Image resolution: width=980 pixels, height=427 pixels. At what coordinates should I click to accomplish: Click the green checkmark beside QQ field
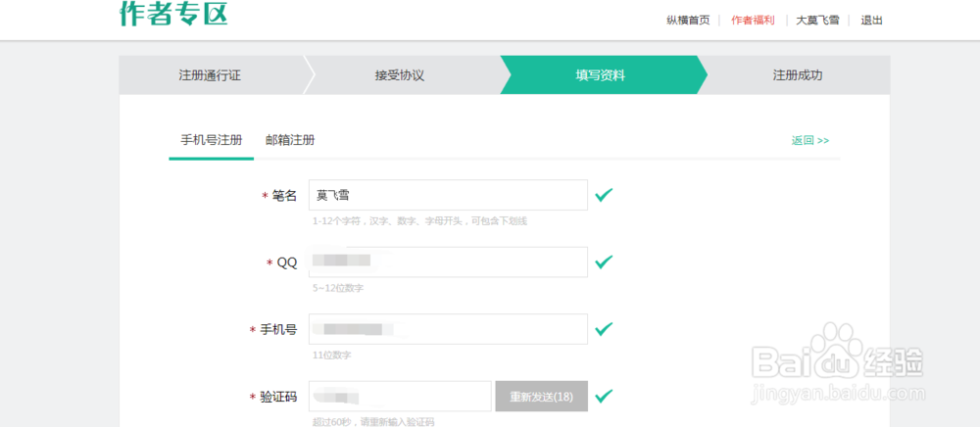click(604, 262)
